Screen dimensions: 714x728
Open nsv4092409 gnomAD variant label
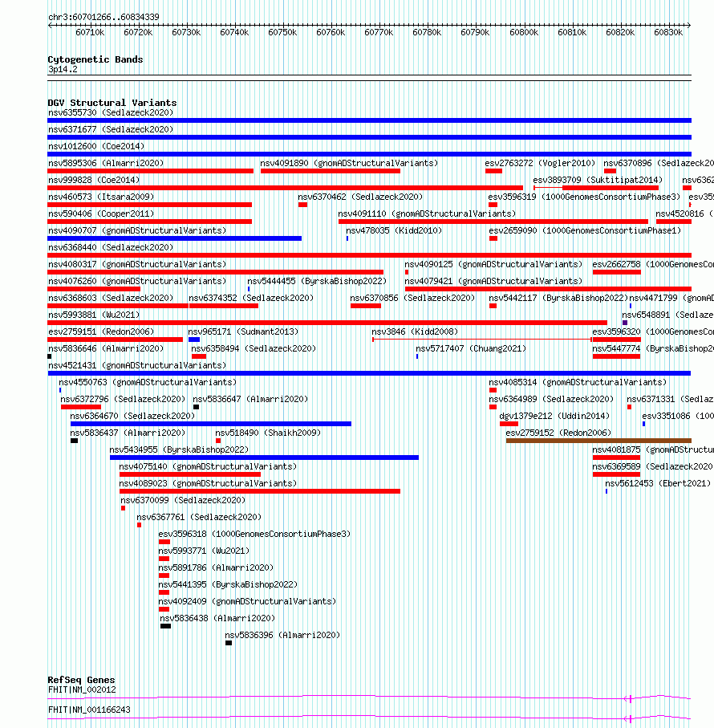click(247, 601)
